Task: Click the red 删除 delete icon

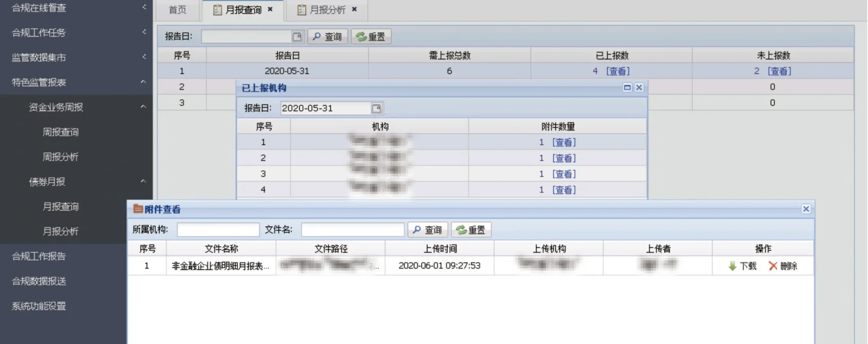Action: (x=773, y=266)
